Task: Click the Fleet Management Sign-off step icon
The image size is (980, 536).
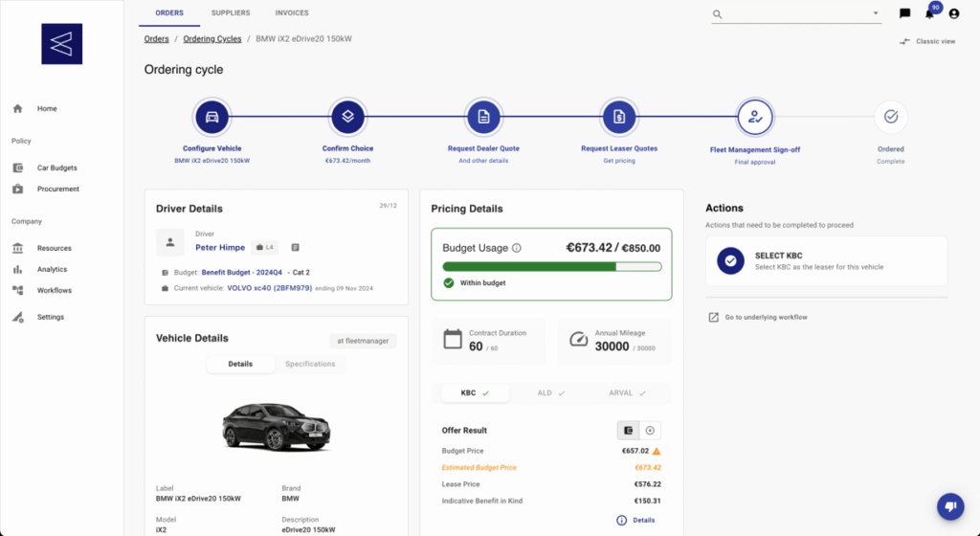Action: pos(755,118)
